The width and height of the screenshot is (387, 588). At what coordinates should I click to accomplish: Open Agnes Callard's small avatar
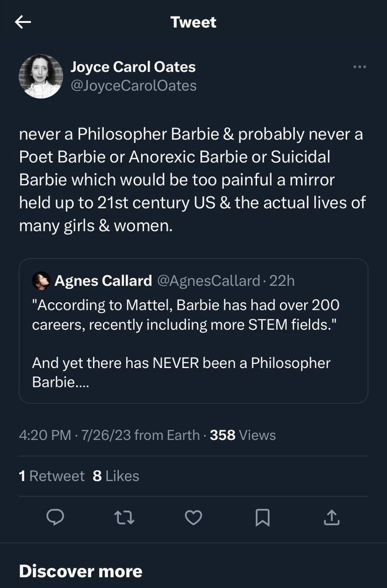pos(41,281)
